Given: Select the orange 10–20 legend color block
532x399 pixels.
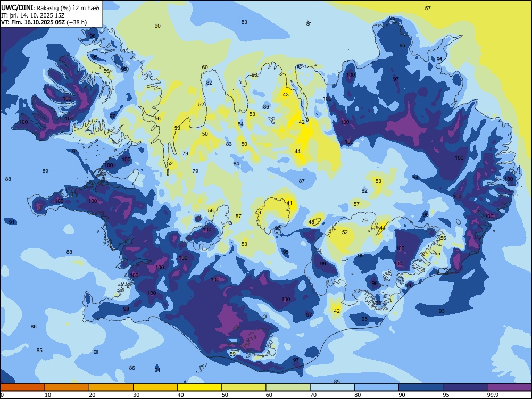Looking at the screenshot, I should pos(67,387).
